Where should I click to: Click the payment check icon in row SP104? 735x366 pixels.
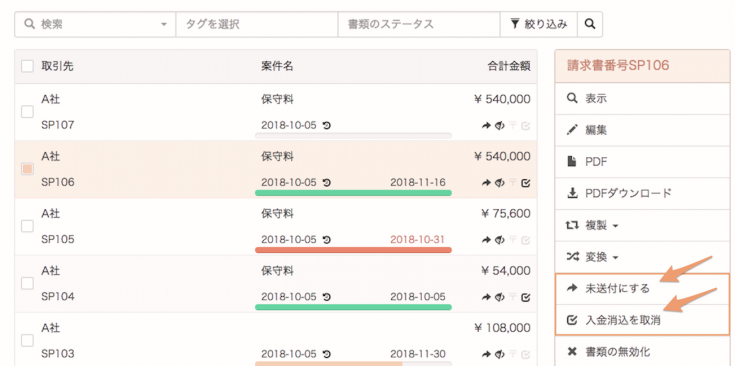(x=525, y=297)
